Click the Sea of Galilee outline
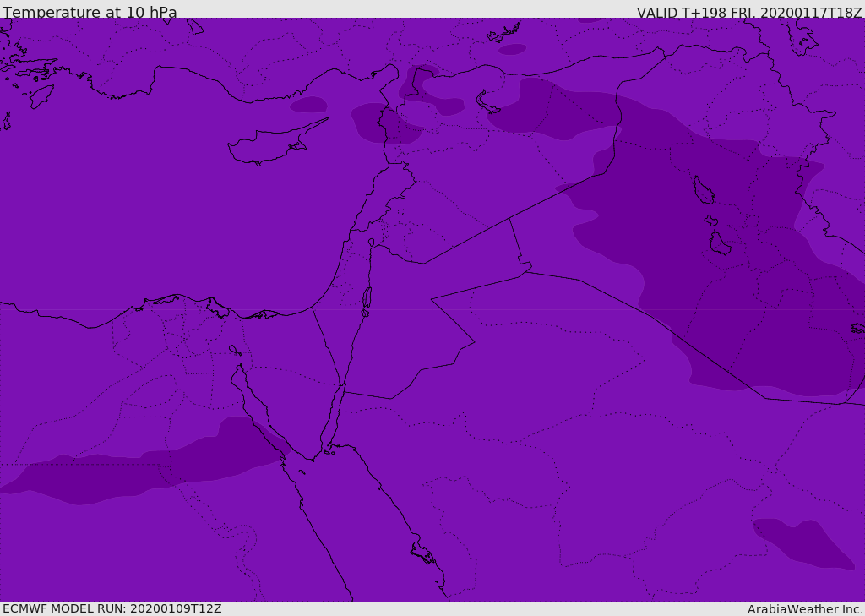Viewport: 865px width, 616px height. tap(372, 243)
